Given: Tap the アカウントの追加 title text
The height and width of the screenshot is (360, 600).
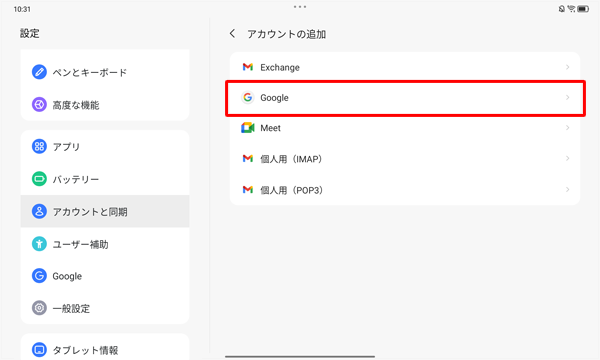Looking at the screenshot, I should (287, 34).
